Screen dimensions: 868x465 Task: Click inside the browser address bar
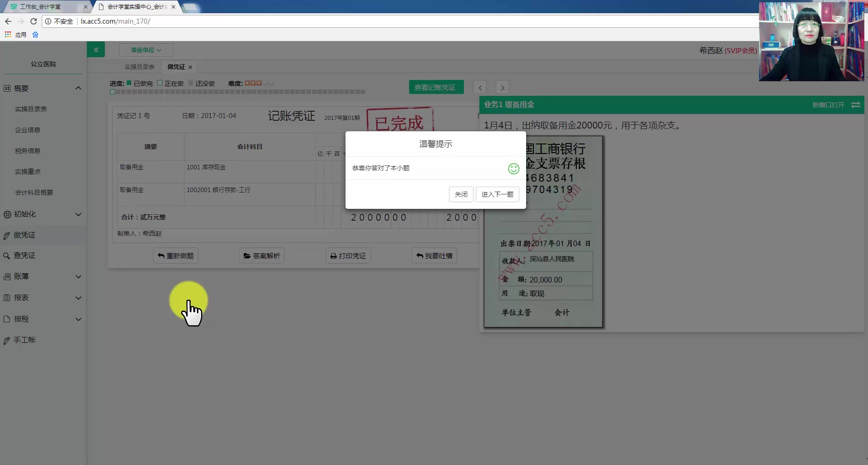click(x=182, y=21)
